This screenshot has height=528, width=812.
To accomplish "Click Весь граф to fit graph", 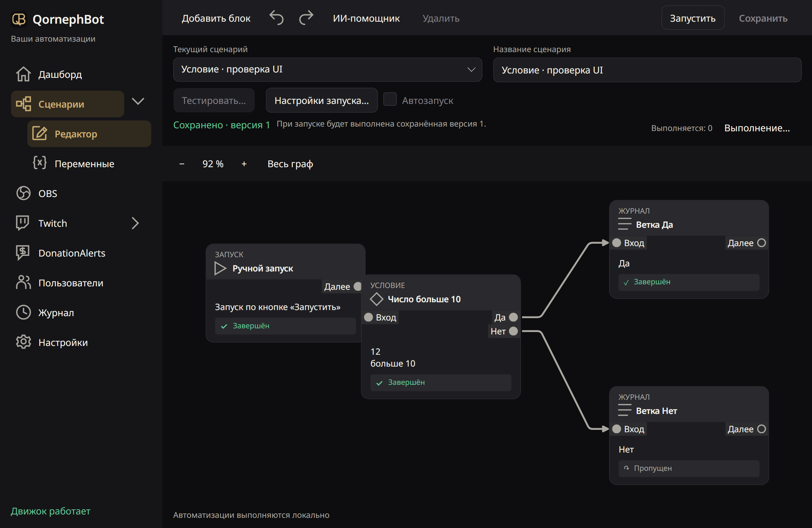I will [290, 164].
